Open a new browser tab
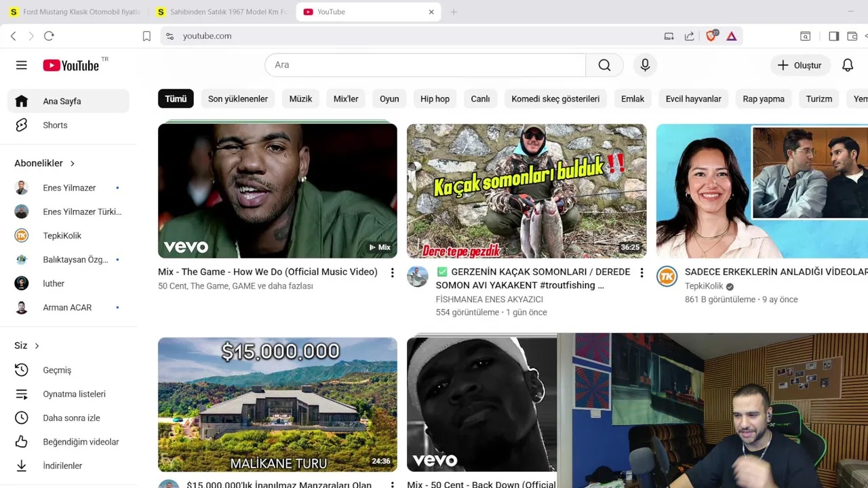The image size is (868, 488). (454, 12)
